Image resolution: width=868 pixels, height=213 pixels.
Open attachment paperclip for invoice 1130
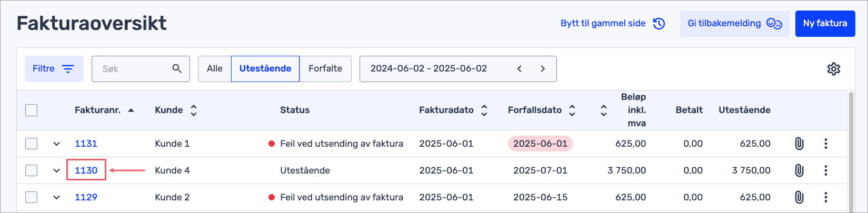coord(799,170)
